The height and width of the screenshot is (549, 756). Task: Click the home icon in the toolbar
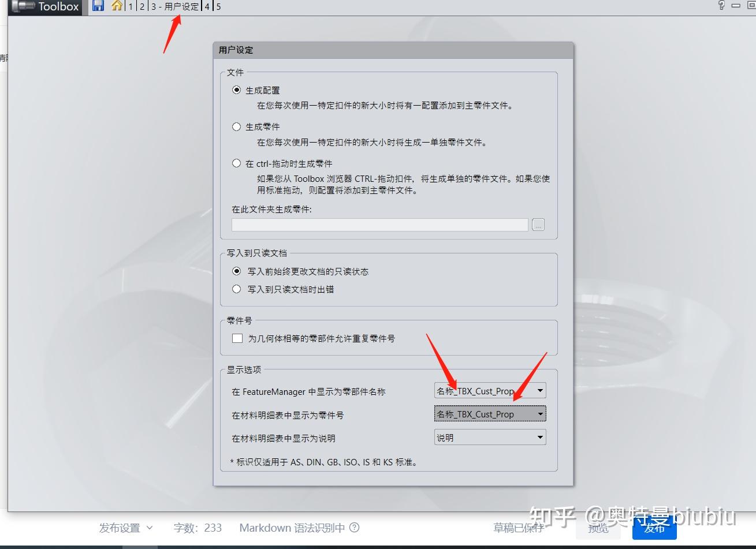115,6
